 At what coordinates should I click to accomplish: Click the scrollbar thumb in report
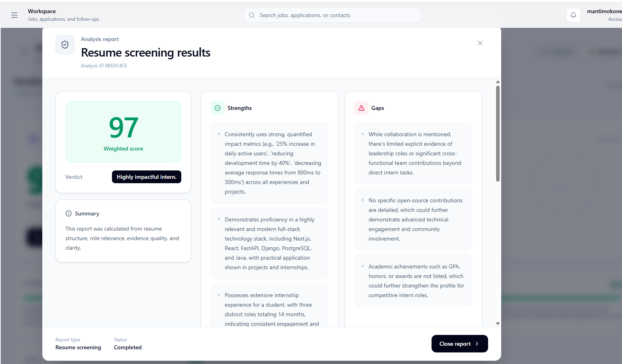(x=498, y=133)
